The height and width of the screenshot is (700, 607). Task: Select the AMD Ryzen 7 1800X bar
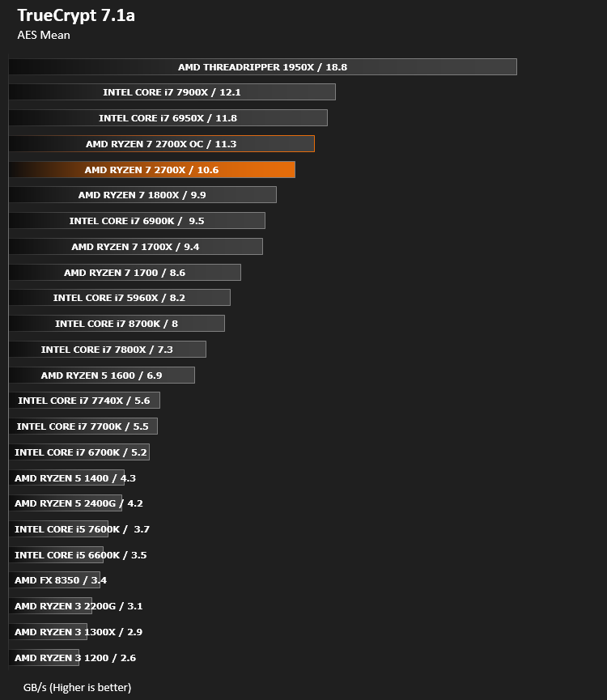[142, 195]
